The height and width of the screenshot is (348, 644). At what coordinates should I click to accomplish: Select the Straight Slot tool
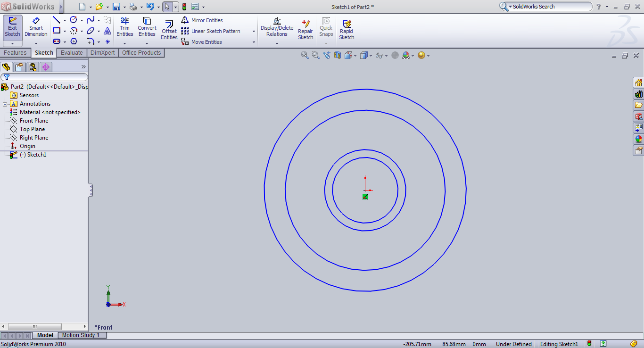57,41
